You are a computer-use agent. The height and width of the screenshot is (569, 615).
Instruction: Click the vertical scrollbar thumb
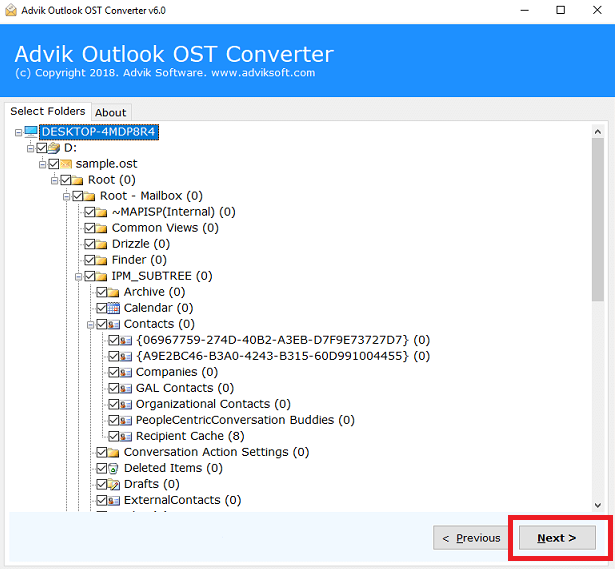tap(598, 220)
